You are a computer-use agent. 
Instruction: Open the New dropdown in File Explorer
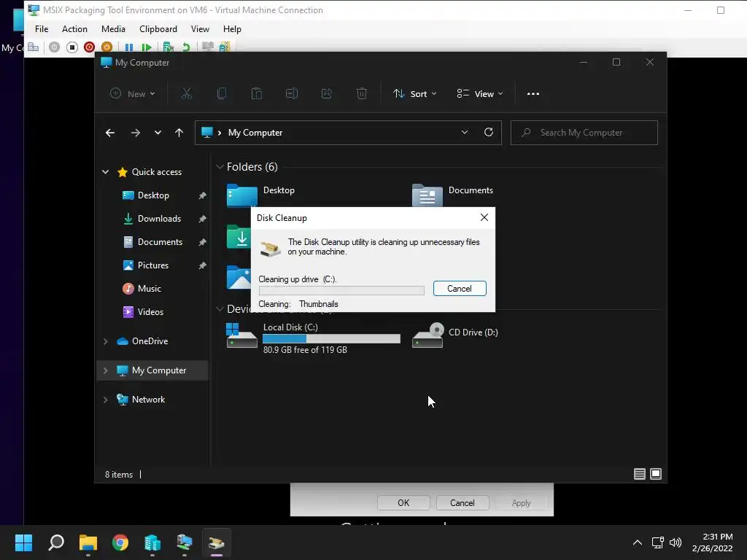coord(133,94)
